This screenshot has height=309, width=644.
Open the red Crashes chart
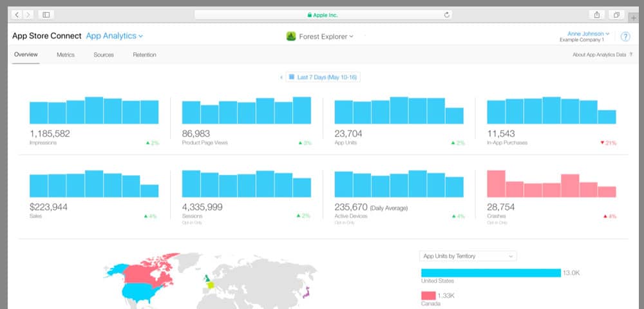(552, 184)
